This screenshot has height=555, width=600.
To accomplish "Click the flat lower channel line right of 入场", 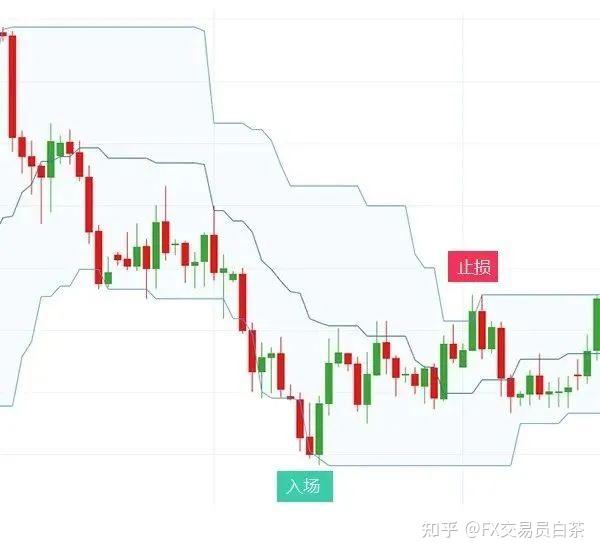I will 419,465.
